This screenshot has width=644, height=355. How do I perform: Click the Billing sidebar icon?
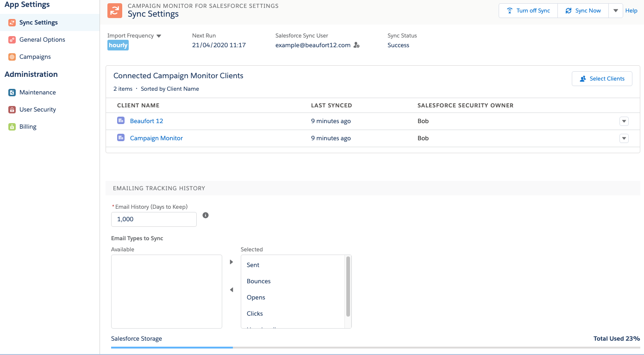pyautogui.click(x=12, y=127)
